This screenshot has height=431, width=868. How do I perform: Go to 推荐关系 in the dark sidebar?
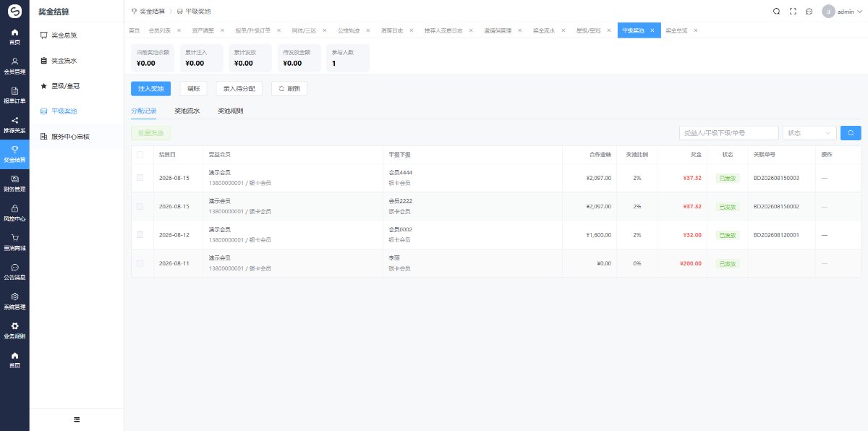point(14,124)
